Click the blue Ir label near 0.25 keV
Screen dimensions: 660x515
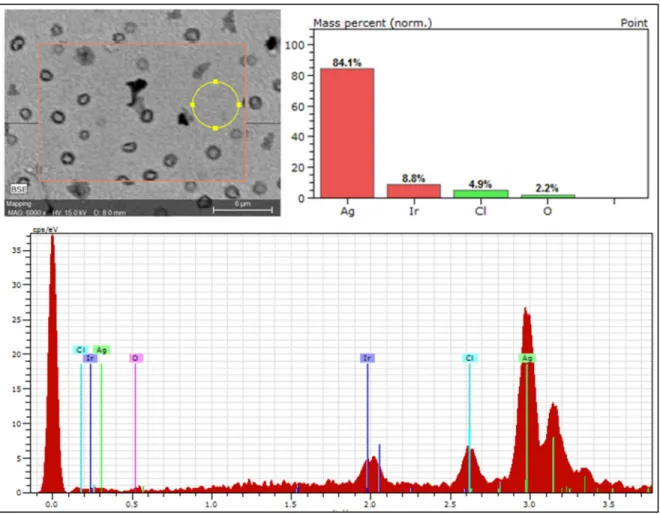point(90,358)
